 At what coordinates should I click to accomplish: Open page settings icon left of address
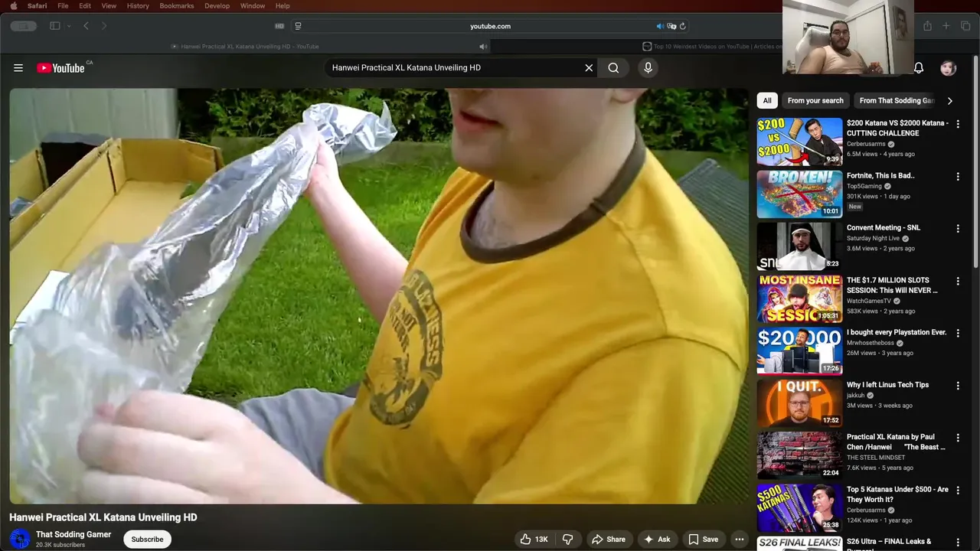coord(298,26)
